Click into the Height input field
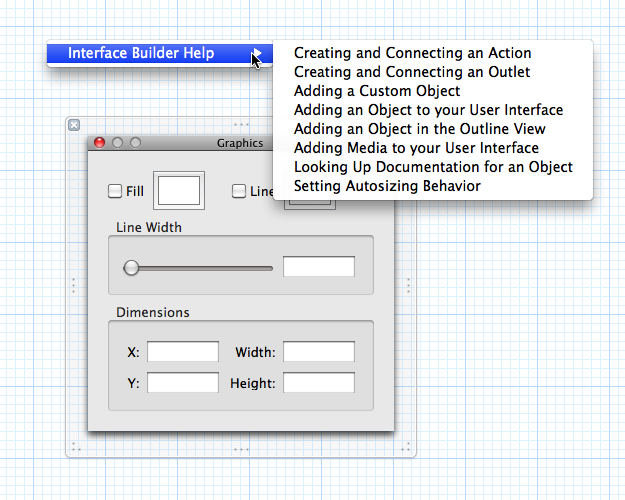Viewport: 625px width, 500px height. (x=318, y=383)
